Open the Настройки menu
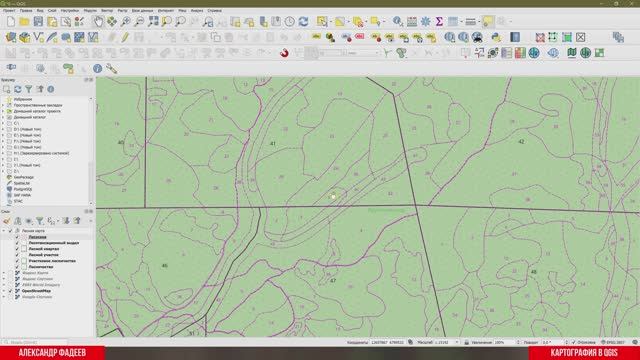Screen dimensions: 640x360 [x=70, y=11]
